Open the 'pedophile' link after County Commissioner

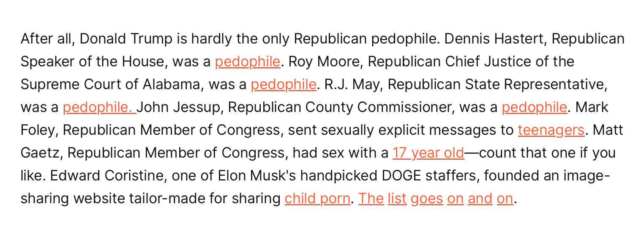point(534,108)
